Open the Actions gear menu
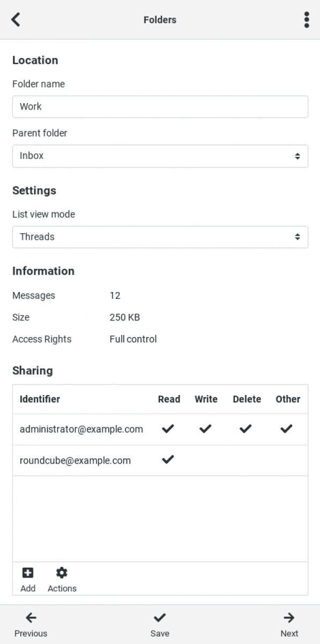320x644 pixels. point(62,580)
